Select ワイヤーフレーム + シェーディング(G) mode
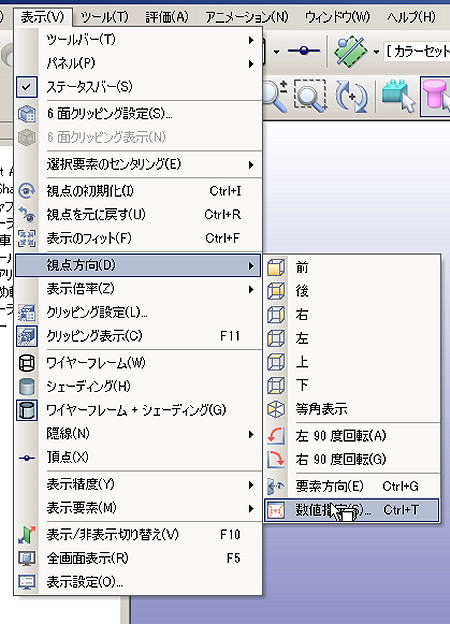Image resolution: width=450 pixels, height=624 pixels. (138, 410)
